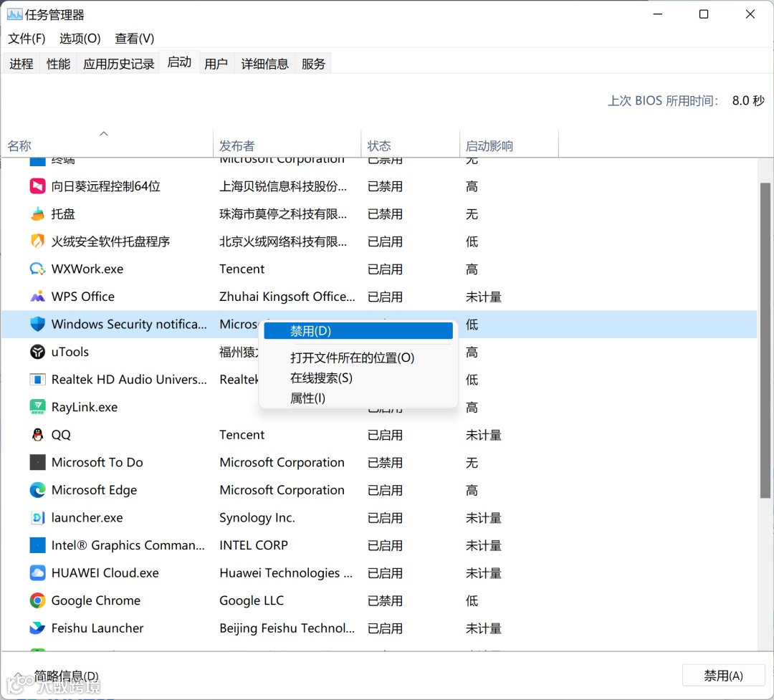Sort by the 发布者 column header
Screen dimensions: 774x700
pyautogui.click(x=287, y=143)
